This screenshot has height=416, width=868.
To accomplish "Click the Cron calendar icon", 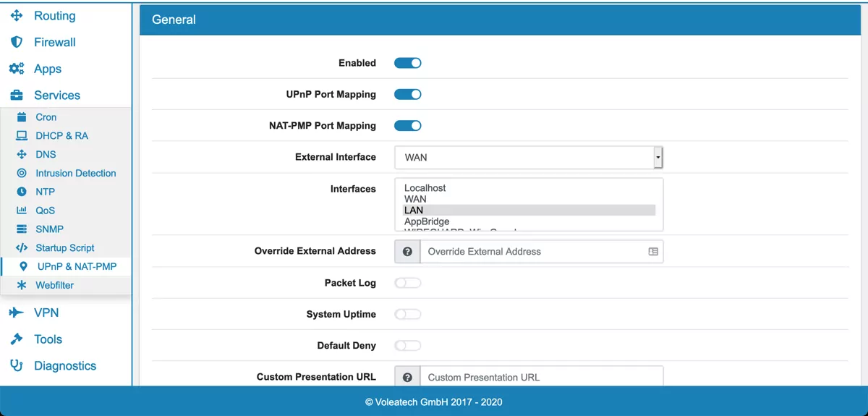I will coord(22,117).
